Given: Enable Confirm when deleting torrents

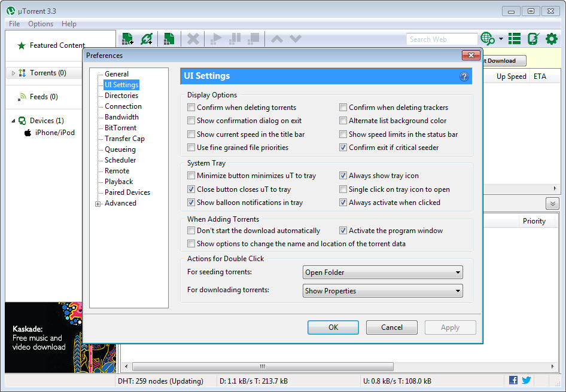Looking at the screenshot, I should 191,108.
